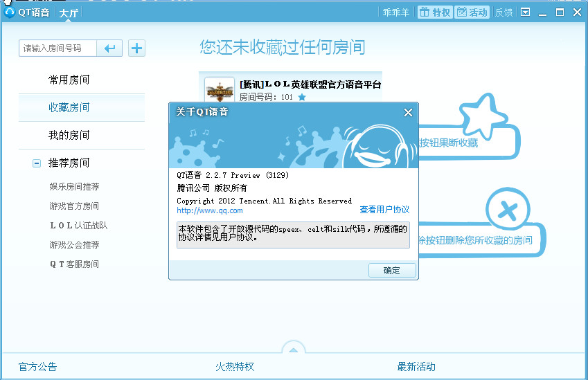Open the 活动 calendar button
Image resolution: width=588 pixels, height=380 pixels.
coord(472,12)
